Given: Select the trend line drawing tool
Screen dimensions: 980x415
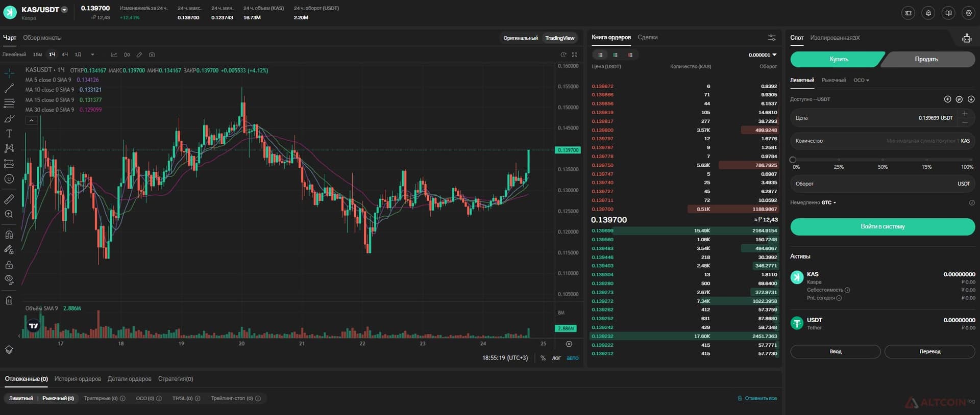Looking at the screenshot, I should pos(9,88).
